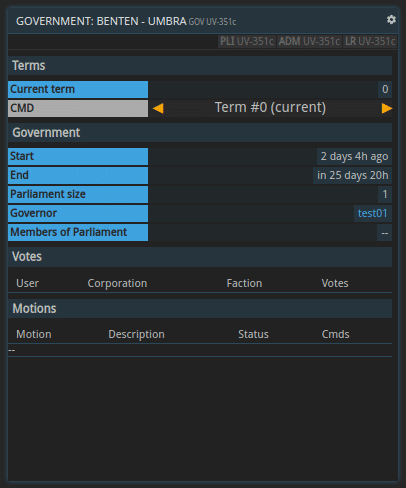Select the User column header
The height and width of the screenshot is (488, 406).
[x=27, y=283]
